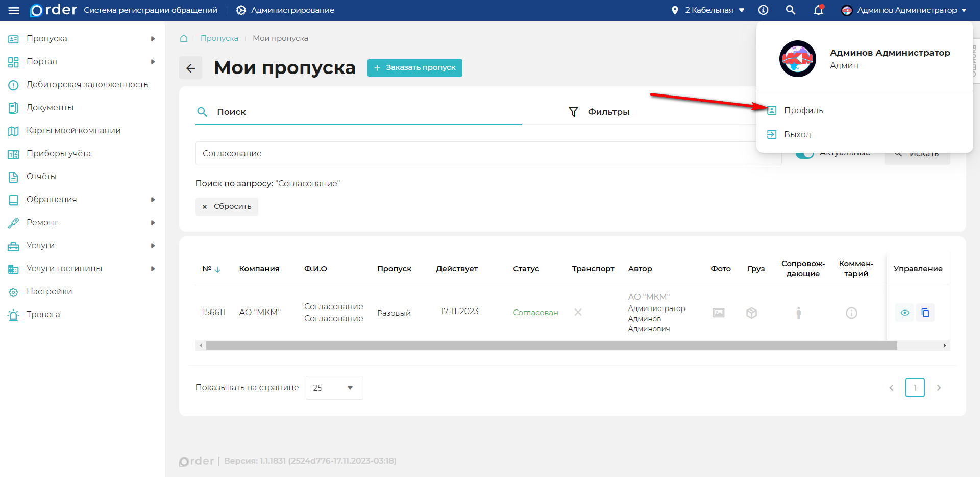The height and width of the screenshot is (477, 980).
Task: Open the Тревога alarm section
Action: point(43,314)
